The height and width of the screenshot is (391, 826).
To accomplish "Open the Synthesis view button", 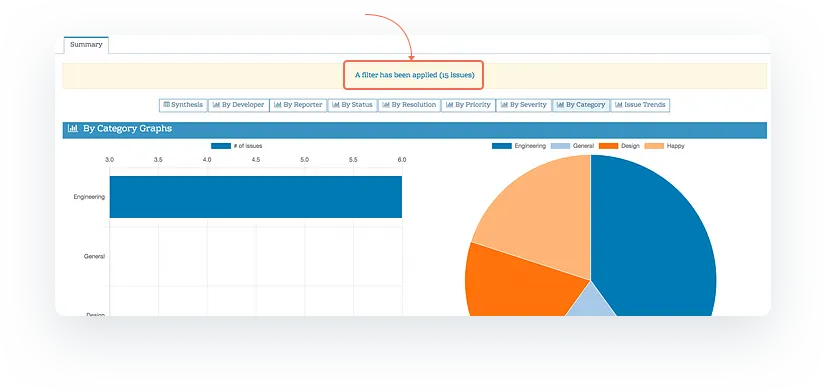I will (x=183, y=105).
